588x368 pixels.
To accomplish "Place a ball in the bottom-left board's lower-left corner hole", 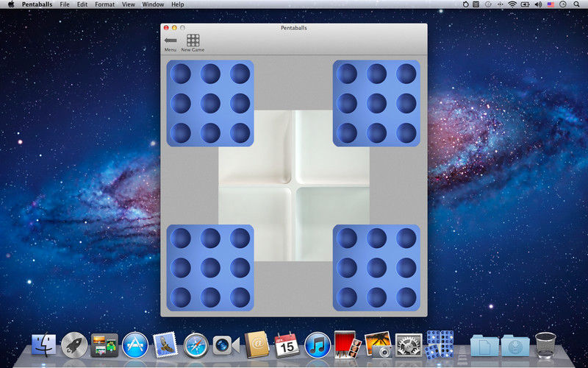I will point(180,297).
